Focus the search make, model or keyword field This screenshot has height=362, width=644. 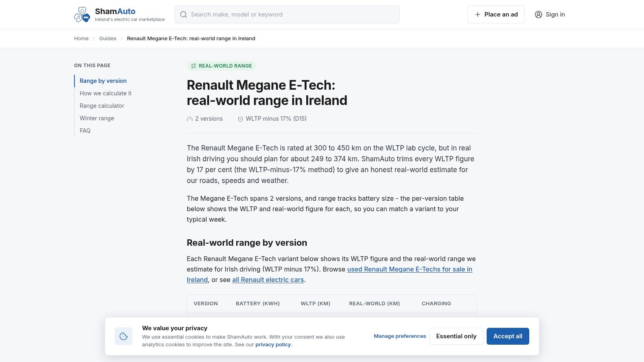pyautogui.click(x=287, y=14)
